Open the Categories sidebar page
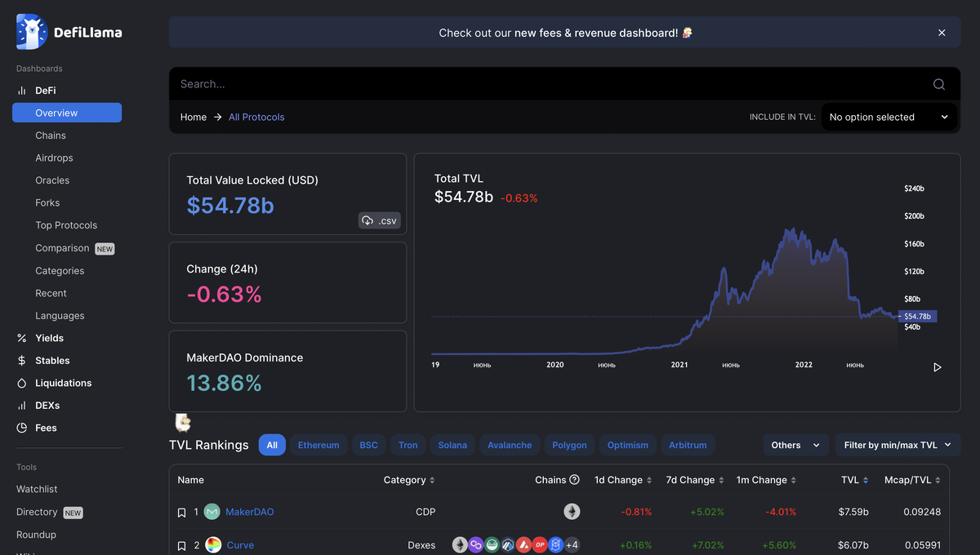Viewport: 980px width, 555px height. pos(60,271)
